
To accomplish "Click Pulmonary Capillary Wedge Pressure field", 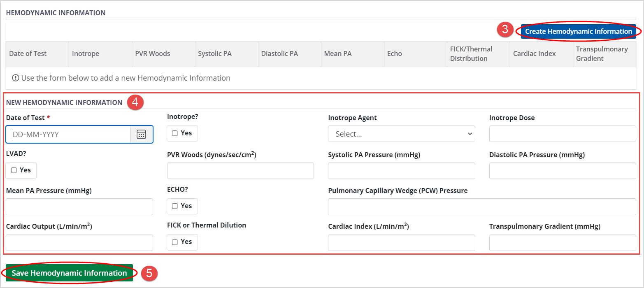I will [481, 207].
